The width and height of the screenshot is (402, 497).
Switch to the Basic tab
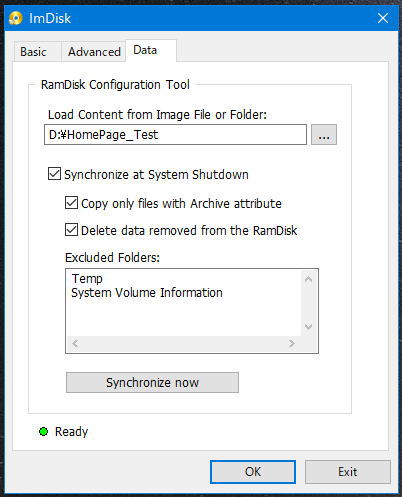coord(33,52)
